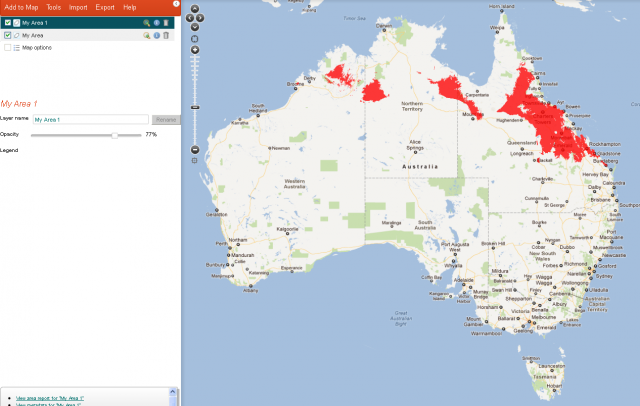Delete the My Area 1 layer
The height and width of the screenshot is (406, 640).
click(x=167, y=22)
